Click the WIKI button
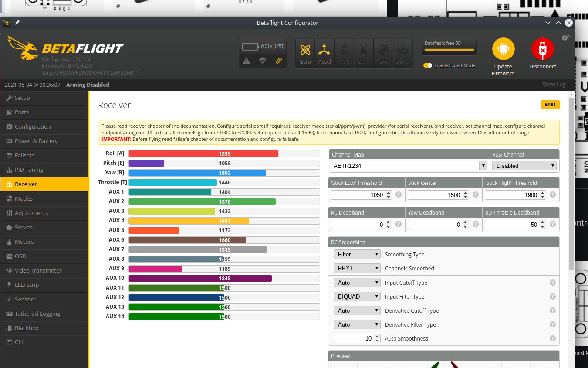The width and height of the screenshot is (588, 368). tap(550, 105)
